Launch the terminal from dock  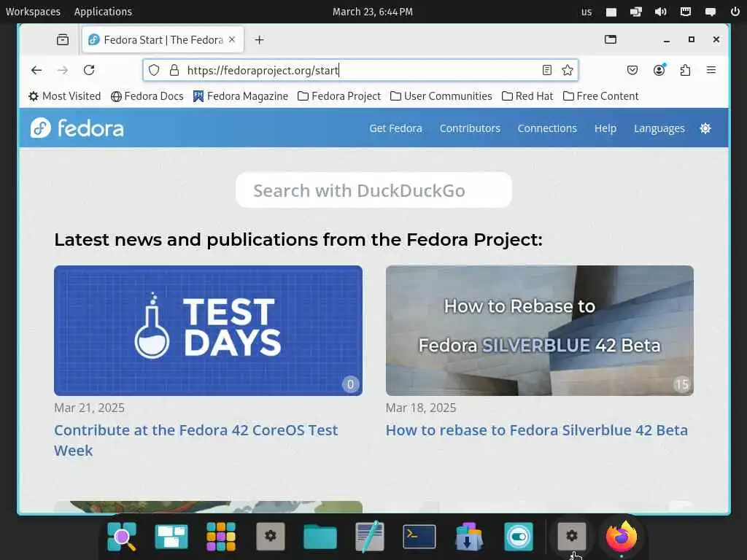tap(419, 537)
